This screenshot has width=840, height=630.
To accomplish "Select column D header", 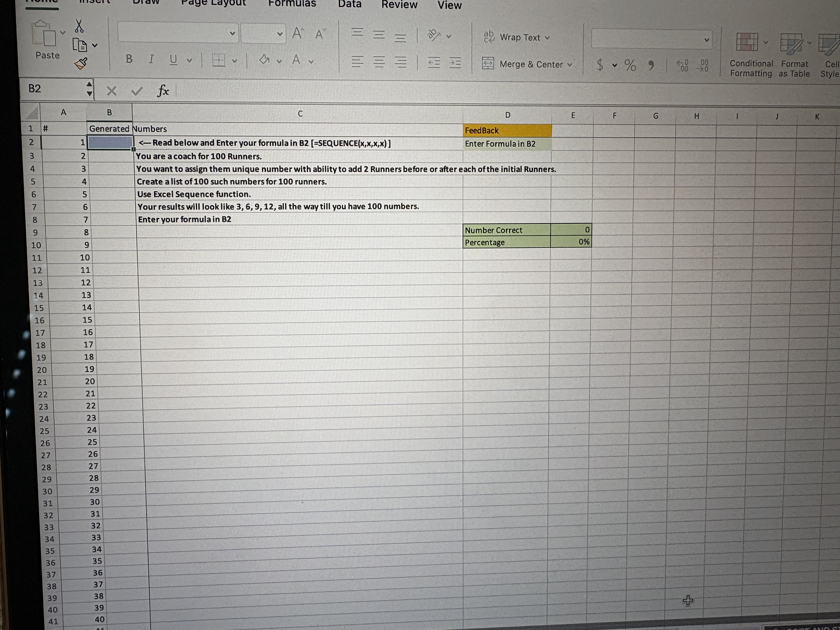I will click(508, 115).
